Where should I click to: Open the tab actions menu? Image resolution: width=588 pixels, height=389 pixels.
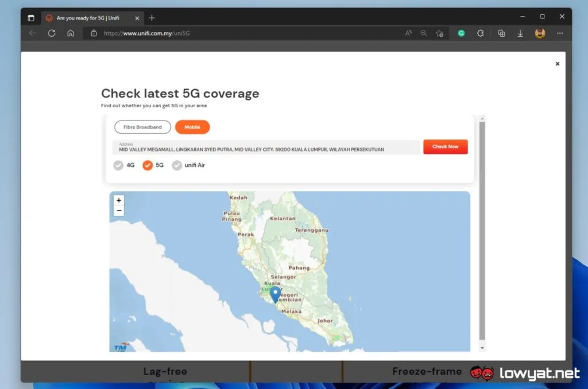[x=31, y=18]
